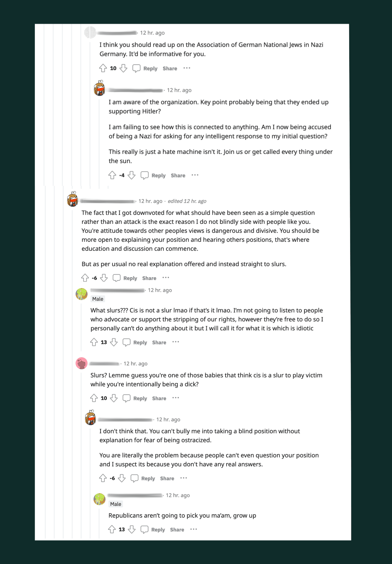The image size is (392, 564).
Task: Share the "hate machine" comment
Action: 178,176
